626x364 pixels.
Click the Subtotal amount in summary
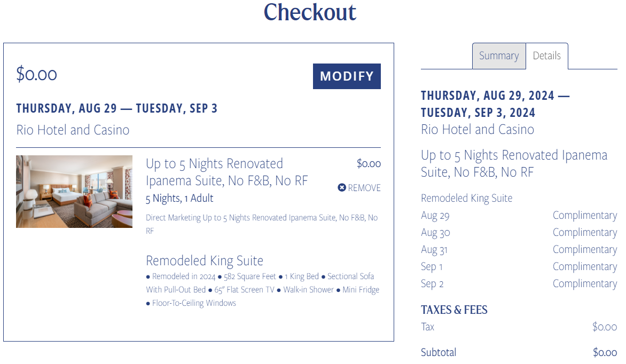point(605,352)
